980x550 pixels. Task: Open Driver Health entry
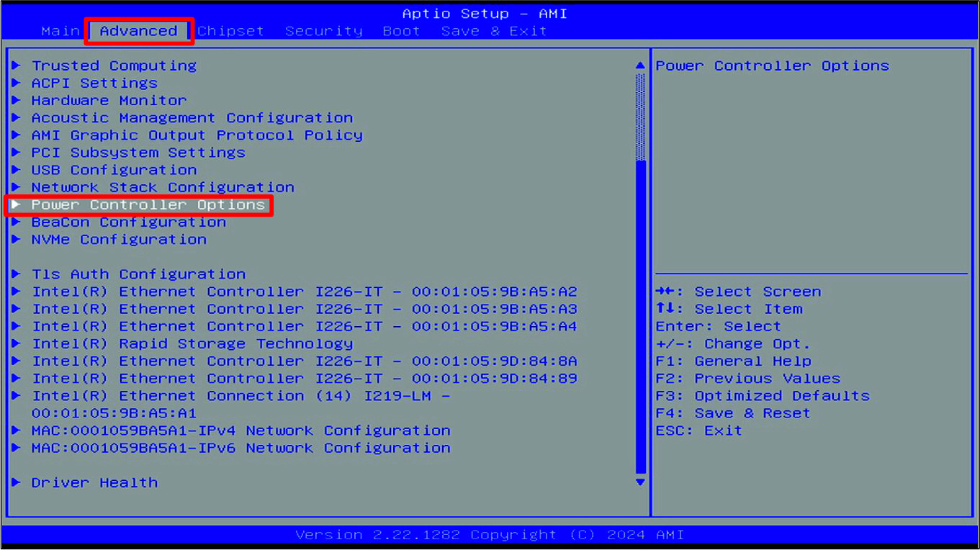coord(94,482)
